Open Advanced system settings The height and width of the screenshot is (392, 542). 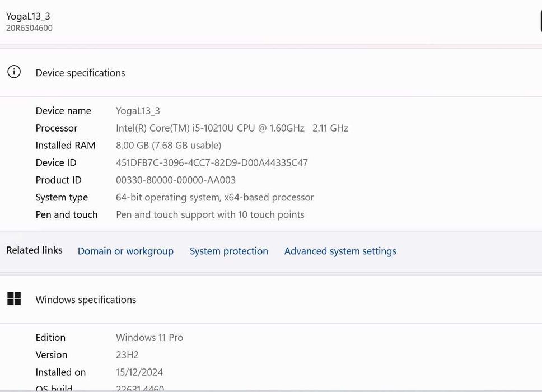coord(340,251)
